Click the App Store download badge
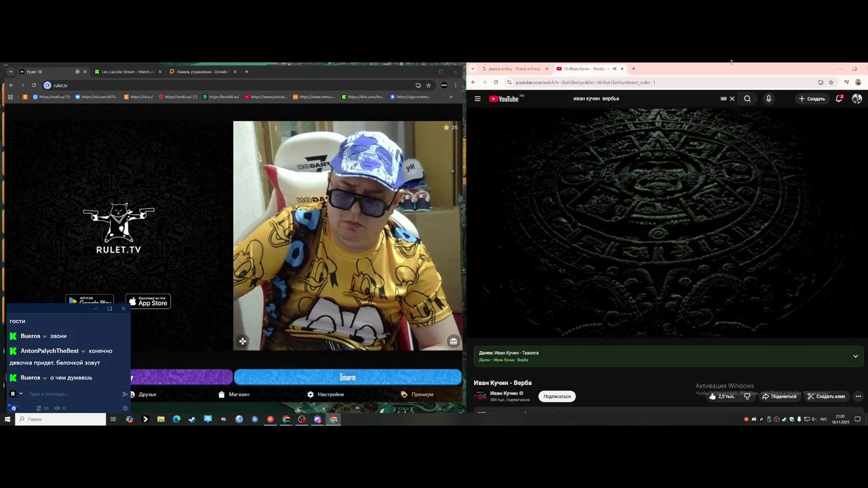This screenshot has width=868, height=488. coord(149,302)
